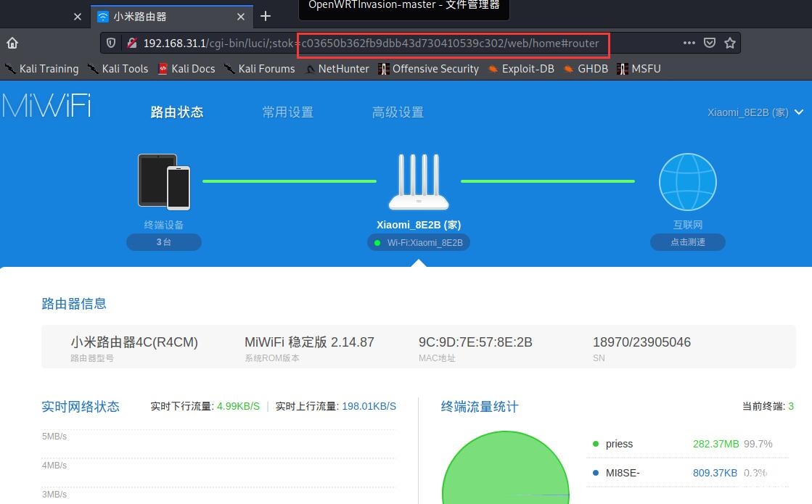
Task: Open the page actions three-dot menu
Action: (x=689, y=43)
